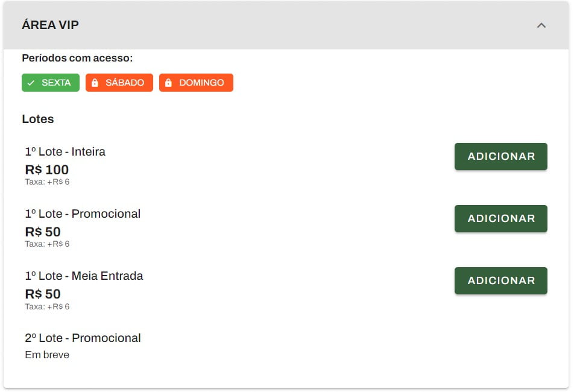Screen dimensions: 574x392
Task: Click the Taxa fee under Inteira price
Action: (x=47, y=182)
